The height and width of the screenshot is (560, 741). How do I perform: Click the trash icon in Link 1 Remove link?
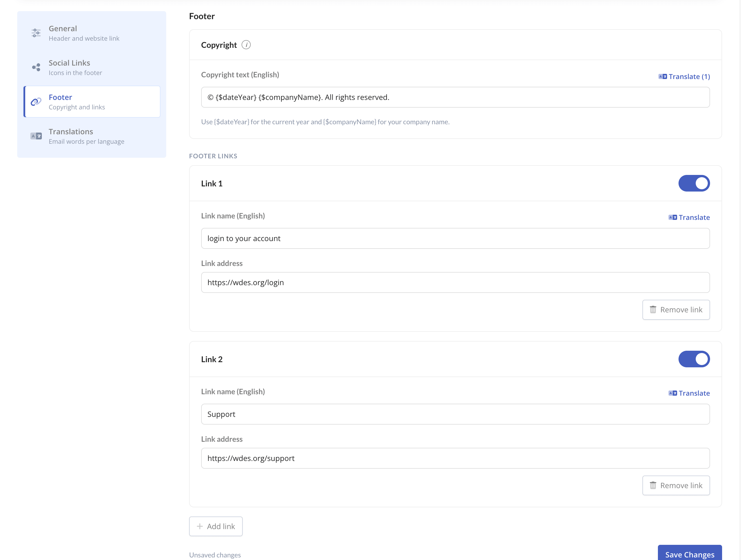(653, 309)
